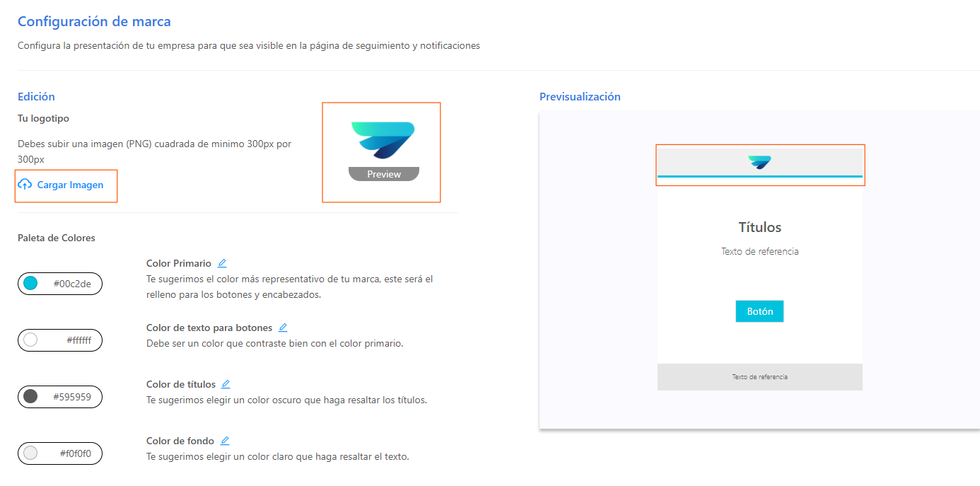The width and height of the screenshot is (980, 486).
Task: Edit Color Primario with its pencil icon
Action: [x=222, y=263]
